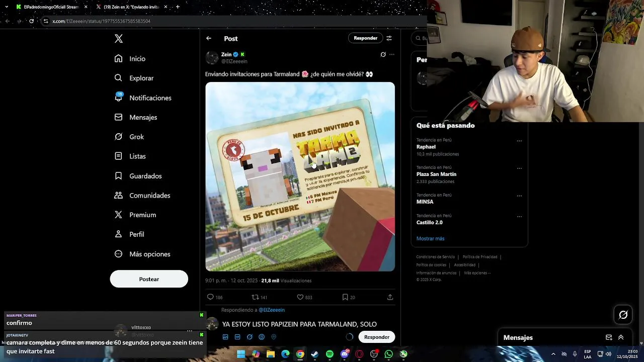Click the reply icon with 186
This screenshot has width=644, height=362.
click(x=211, y=297)
